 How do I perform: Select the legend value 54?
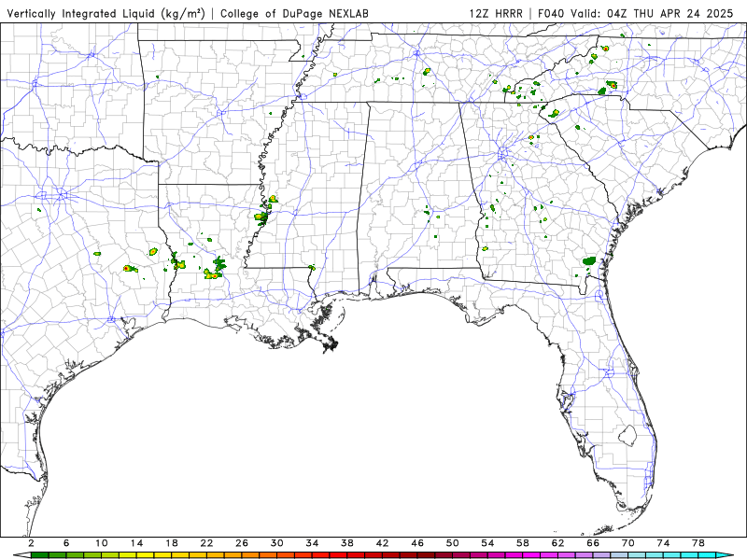point(487,543)
